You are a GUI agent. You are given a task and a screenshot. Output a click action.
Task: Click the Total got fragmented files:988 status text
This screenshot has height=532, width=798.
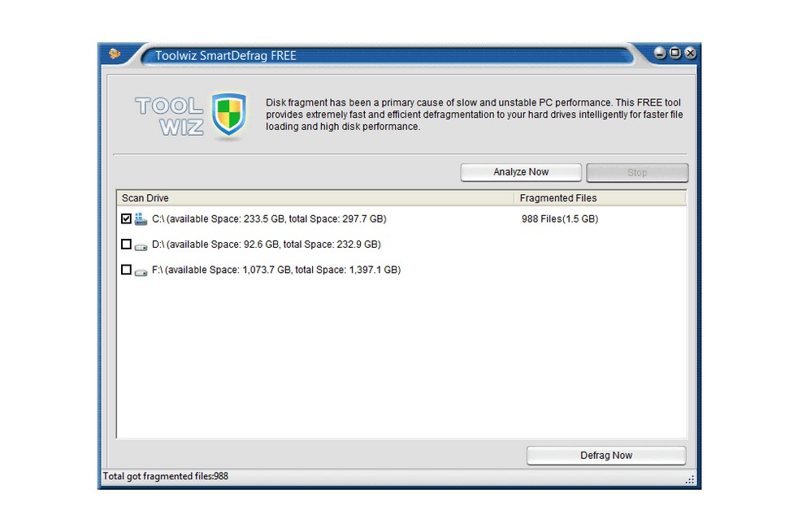[166, 476]
